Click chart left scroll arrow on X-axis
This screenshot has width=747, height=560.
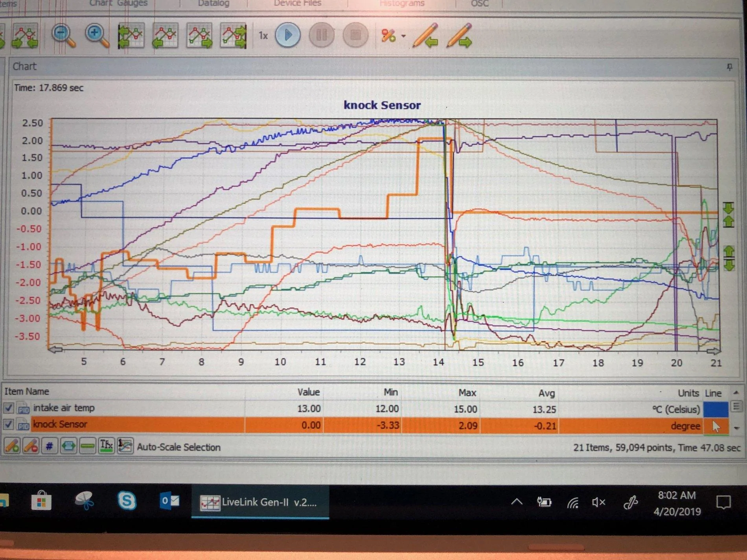[x=55, y=349]
